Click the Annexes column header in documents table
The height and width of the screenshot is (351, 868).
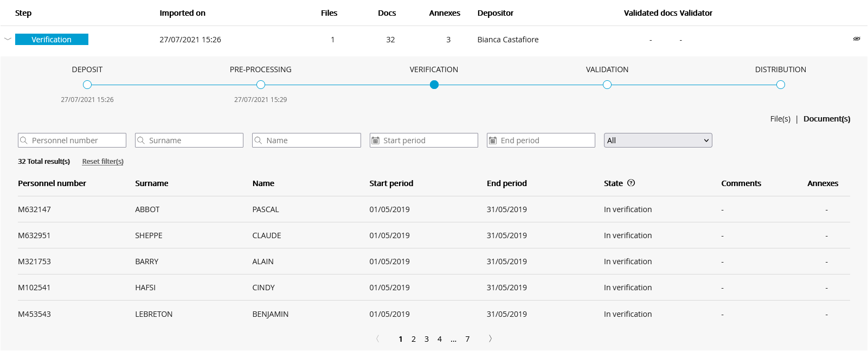tap(823, 183)
